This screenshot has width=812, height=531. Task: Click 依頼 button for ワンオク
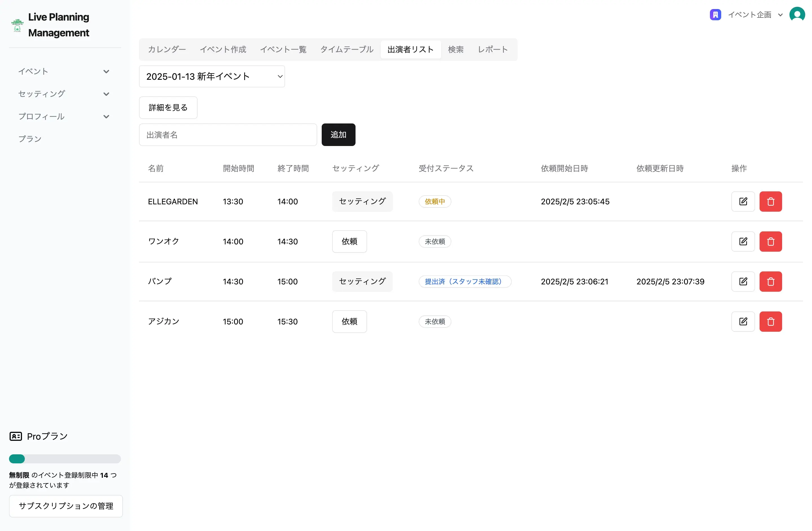pyautogui.click(x=349, y=242)
